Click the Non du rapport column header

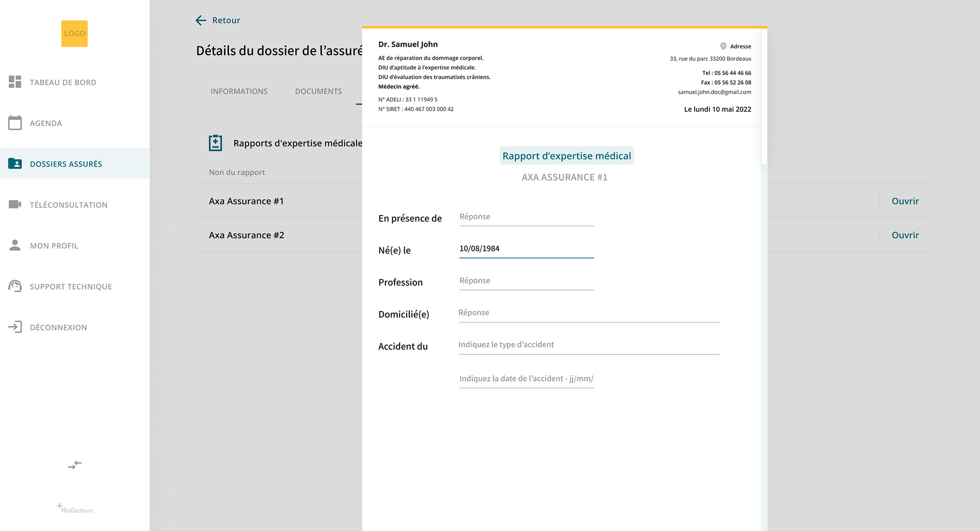pyautogui.click(x=237, y=173)
